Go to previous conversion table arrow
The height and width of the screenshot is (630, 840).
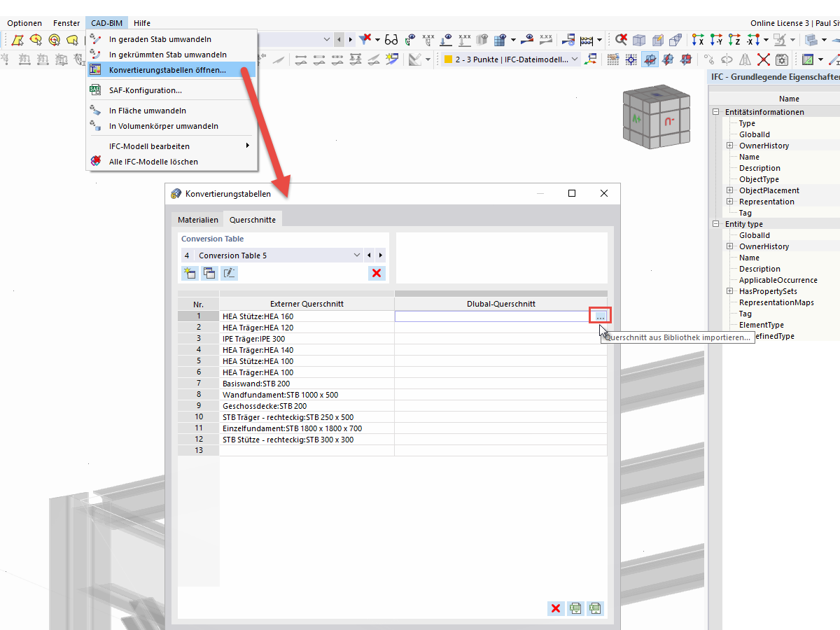click(x=369, y=255)
